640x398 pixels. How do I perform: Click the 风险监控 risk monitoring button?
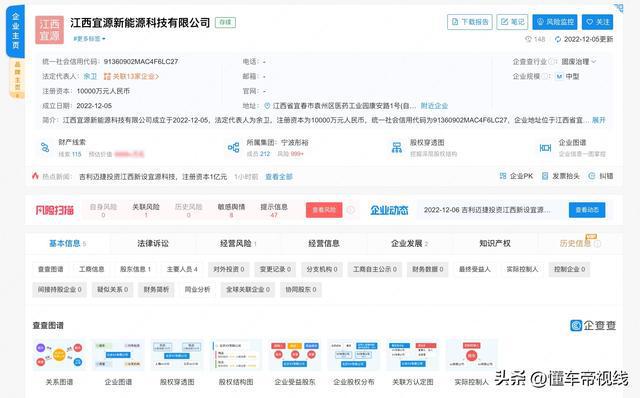[x=555, y=22]
